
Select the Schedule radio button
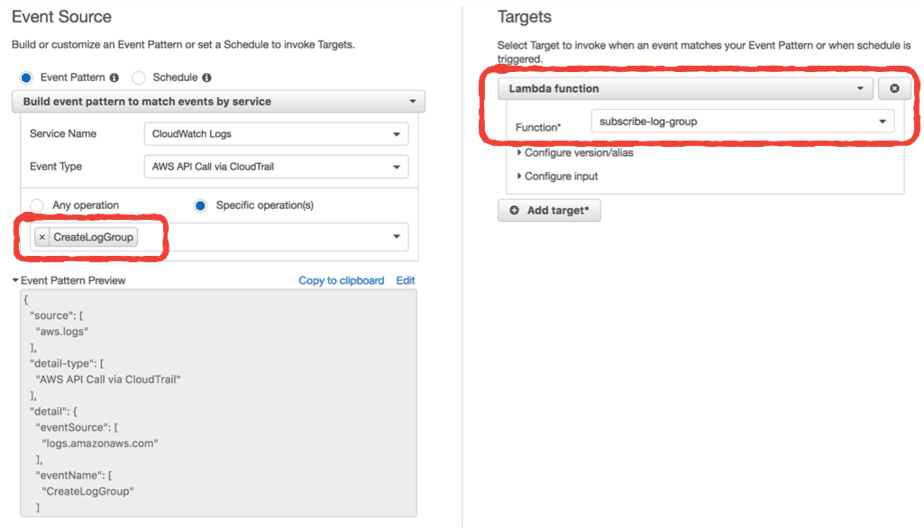click(x=139, y=78)
